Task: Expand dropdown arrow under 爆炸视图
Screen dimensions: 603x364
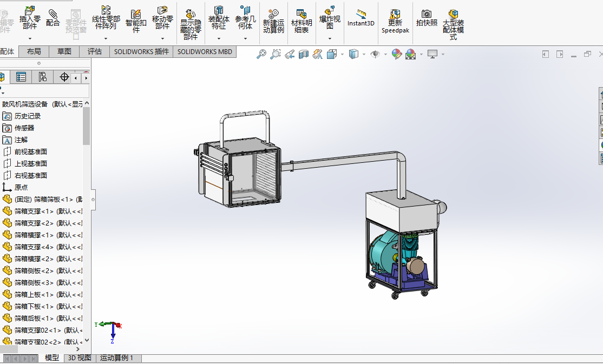Action: click(x=330, y=38)
